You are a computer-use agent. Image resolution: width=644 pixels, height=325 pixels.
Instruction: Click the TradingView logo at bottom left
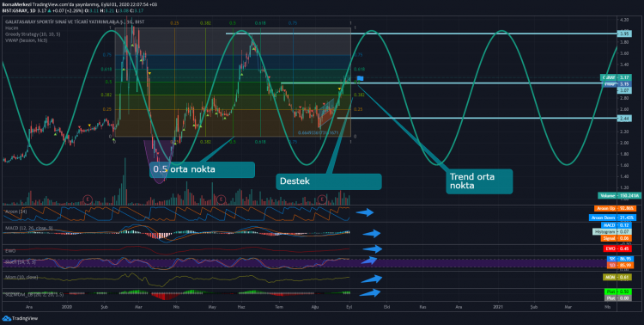click(x=20, y=318)
